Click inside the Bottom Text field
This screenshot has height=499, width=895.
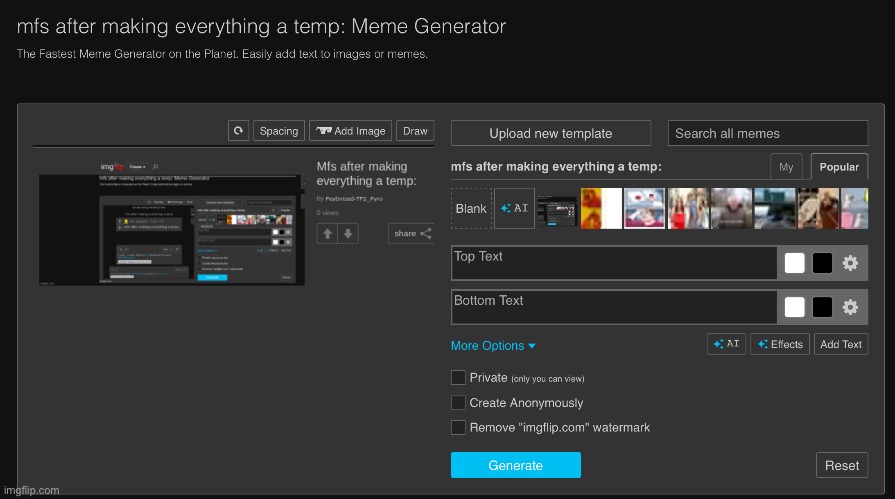pos(614,307)
